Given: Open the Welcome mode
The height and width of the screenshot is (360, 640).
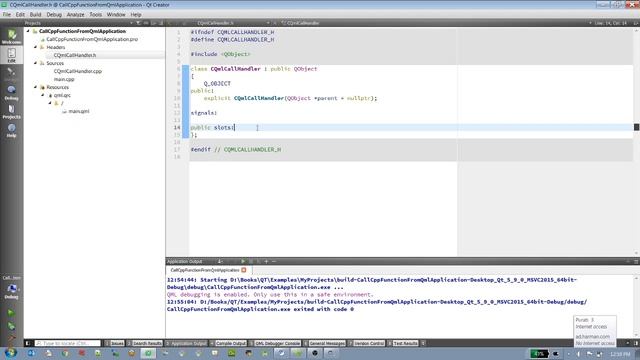Looking at the screenshot, I should 11,37.
